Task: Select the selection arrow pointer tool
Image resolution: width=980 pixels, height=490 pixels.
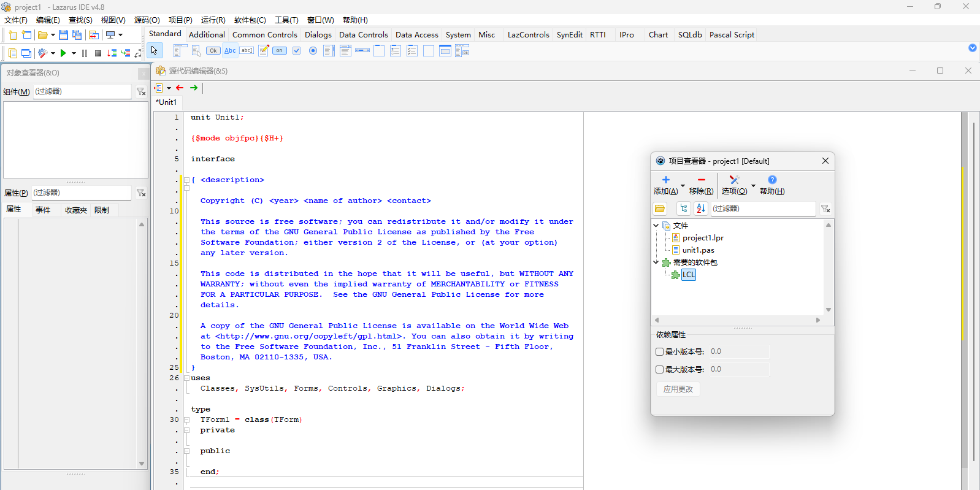Action: tap(154, 51)
